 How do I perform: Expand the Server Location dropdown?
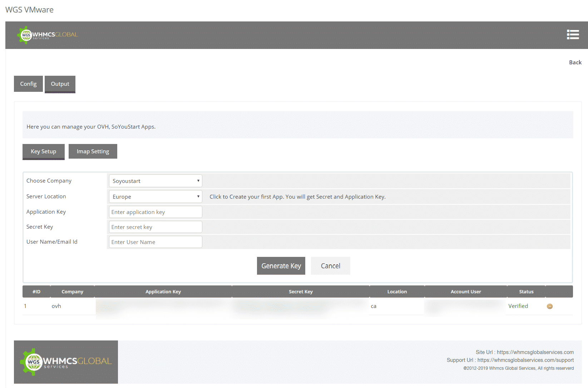[x=155, y=197]
